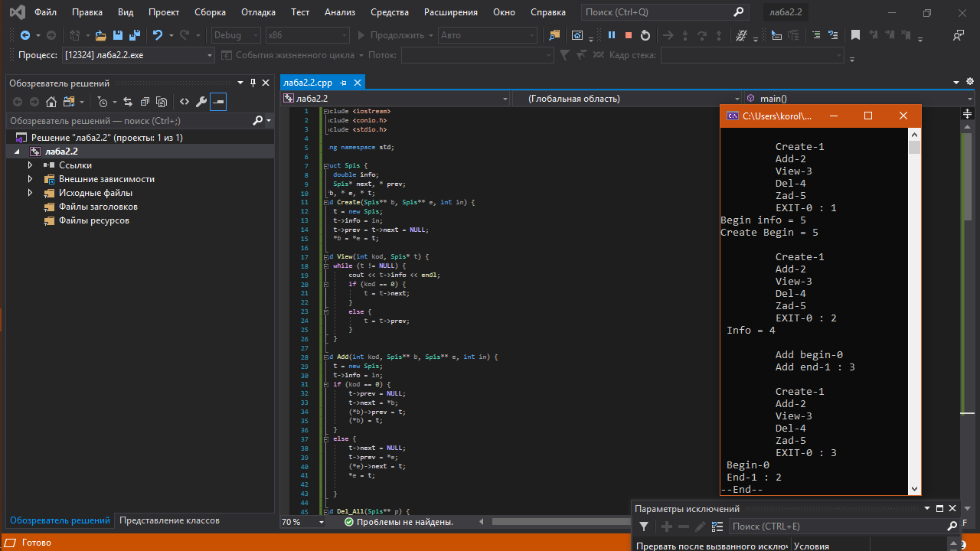Viewport: 980px width, 551px height.
Task: Click the exception settings filter funnel icon
Action: click(x=644, y=527)
